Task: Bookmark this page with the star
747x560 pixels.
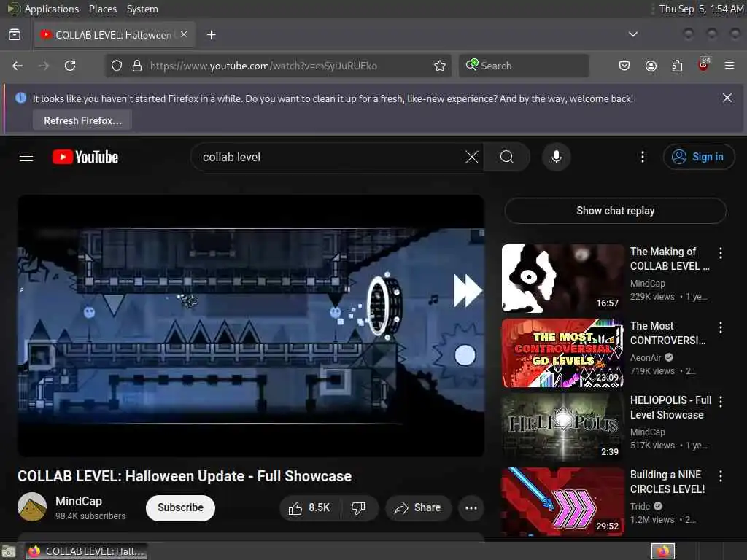Action: tap(440, 66)
